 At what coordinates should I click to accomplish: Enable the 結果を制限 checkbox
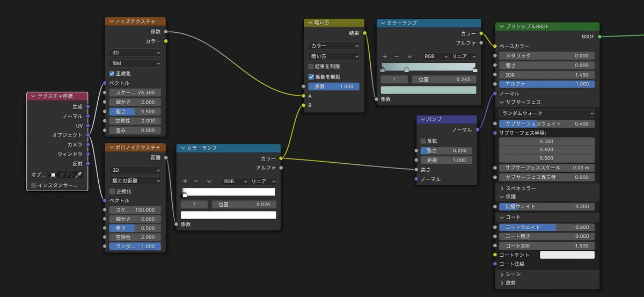point(311,67)
